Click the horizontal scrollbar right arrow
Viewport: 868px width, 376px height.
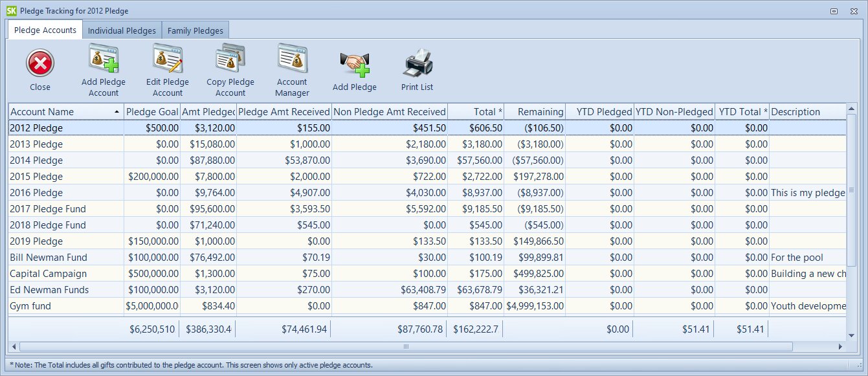pos(841,346)
